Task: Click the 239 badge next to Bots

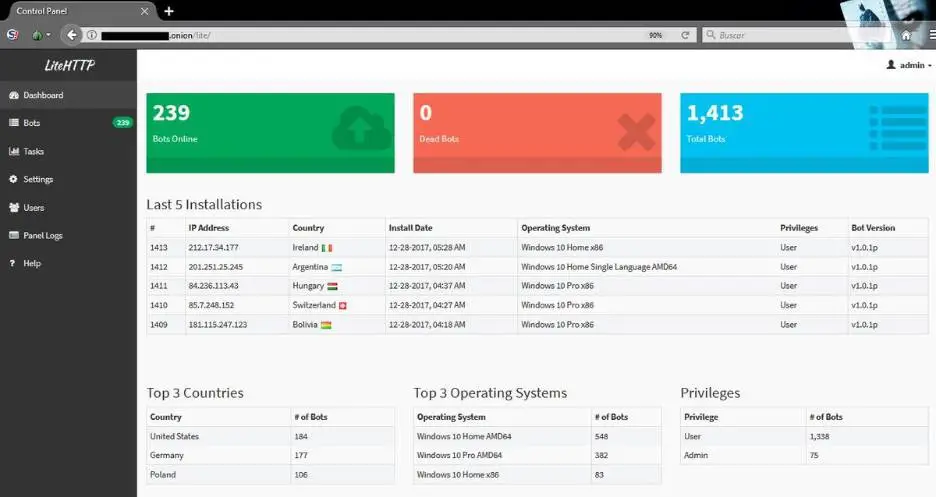Action: coord(122,123)
